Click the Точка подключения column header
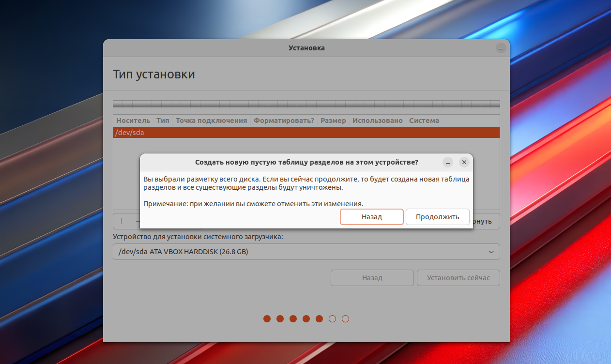The height and width of the screenshot is (364, 611). (x=211, y=121)
